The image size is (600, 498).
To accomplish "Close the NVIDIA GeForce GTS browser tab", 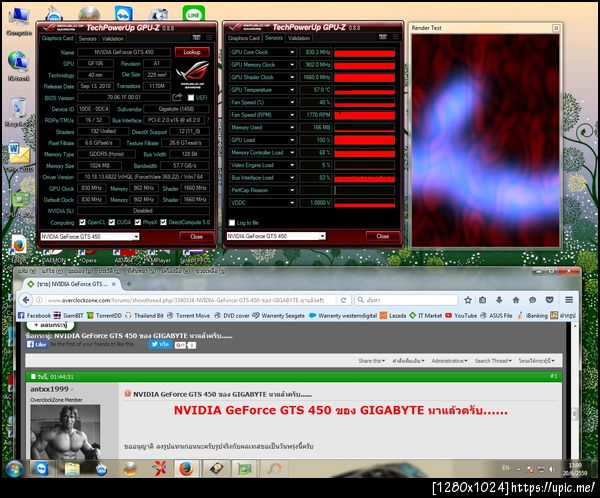I will pos(114,284).
